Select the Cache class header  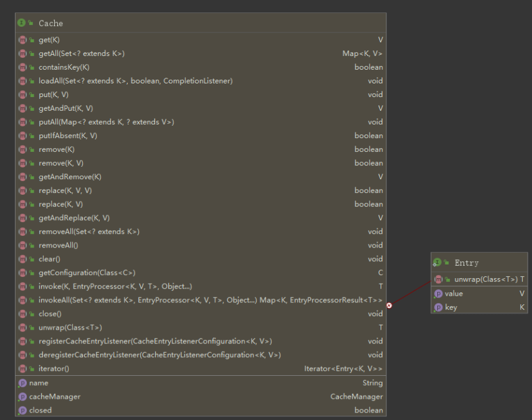coord(50,23)
